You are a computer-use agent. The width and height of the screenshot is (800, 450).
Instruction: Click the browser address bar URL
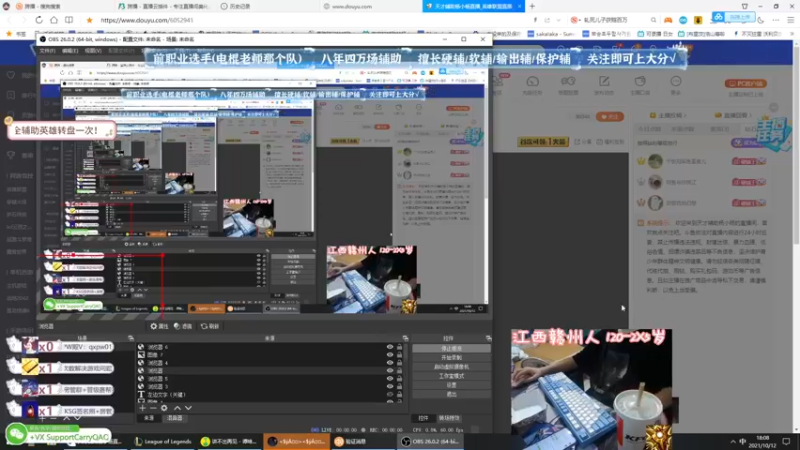click(x=147, y=20)
